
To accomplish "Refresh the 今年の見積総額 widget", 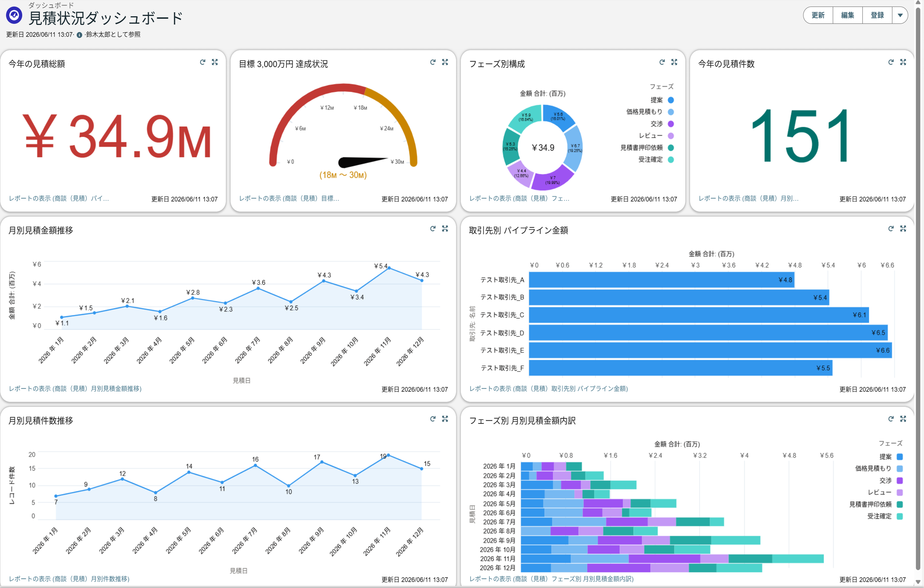I will 203,62.
